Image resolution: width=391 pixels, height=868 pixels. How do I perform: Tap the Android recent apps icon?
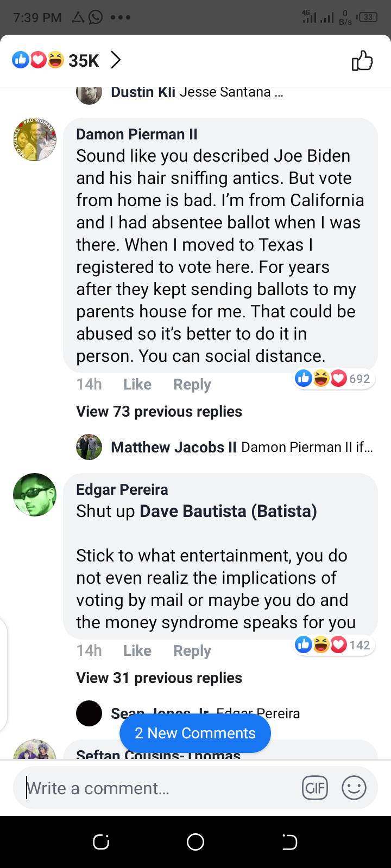[101, 842]
